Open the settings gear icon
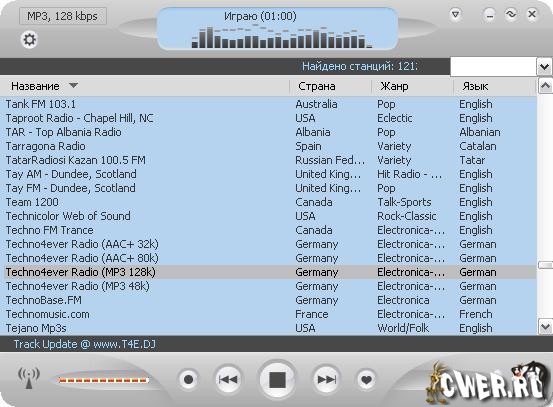553x407 pixels. click(29, 39)
